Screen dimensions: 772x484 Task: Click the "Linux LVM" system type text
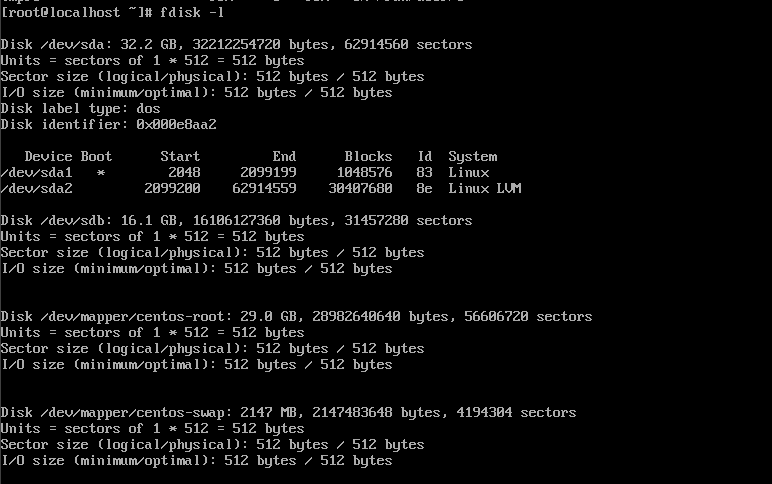coord(484,188)
